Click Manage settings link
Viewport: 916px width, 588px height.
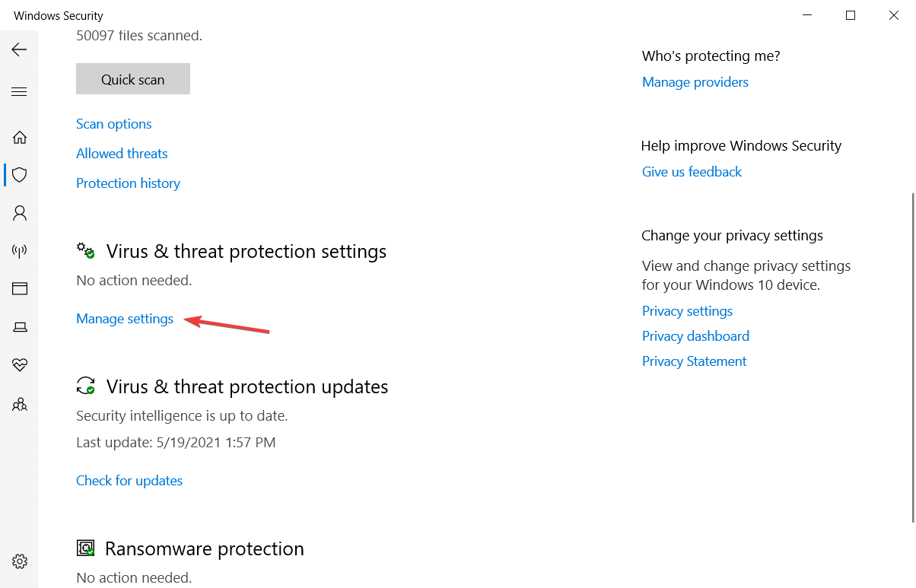125,319
